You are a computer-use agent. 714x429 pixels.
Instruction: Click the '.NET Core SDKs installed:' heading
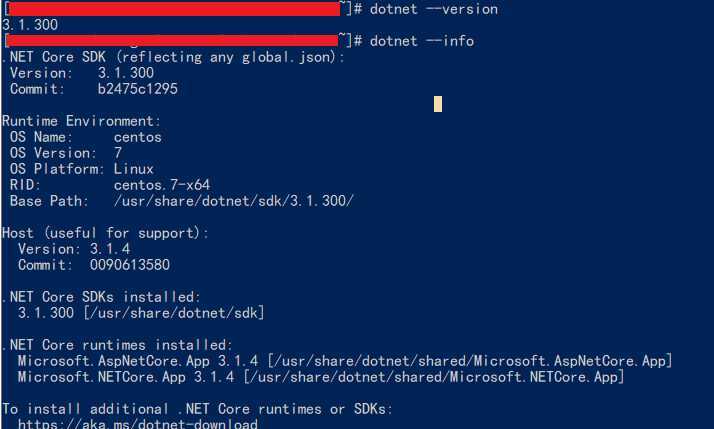coord(102,297)
